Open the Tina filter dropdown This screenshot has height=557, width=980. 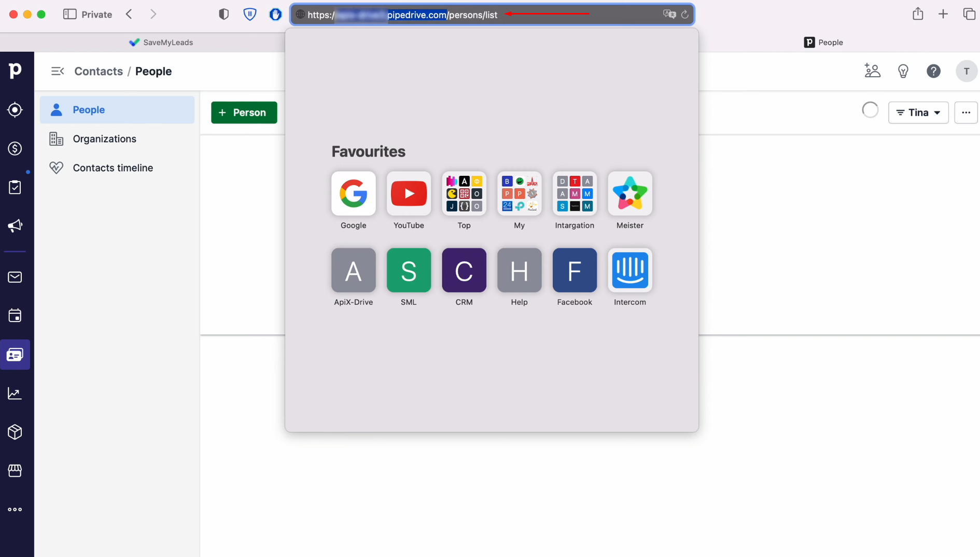(918, 113)
